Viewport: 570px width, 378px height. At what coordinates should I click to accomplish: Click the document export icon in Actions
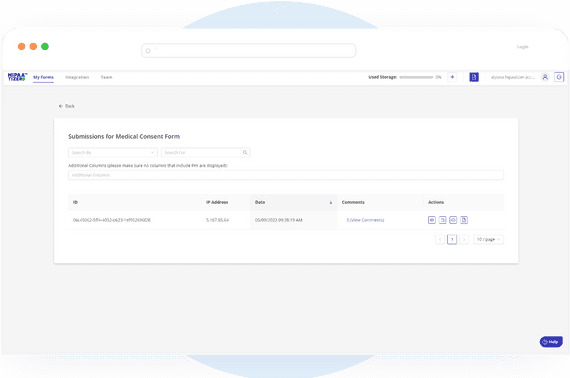click(464, 220)
